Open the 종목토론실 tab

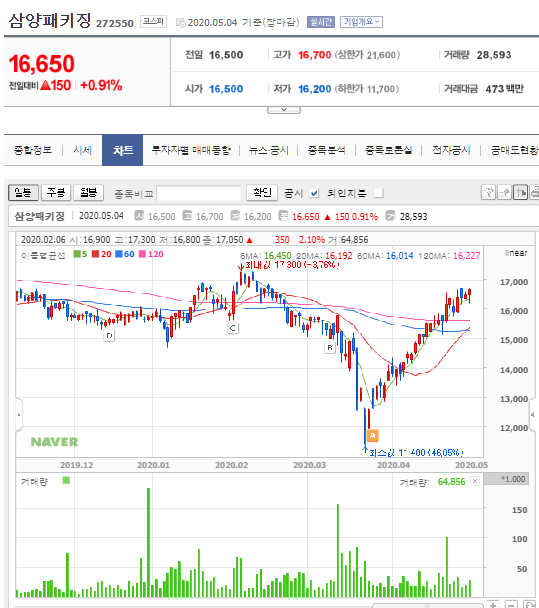point(389,150)
